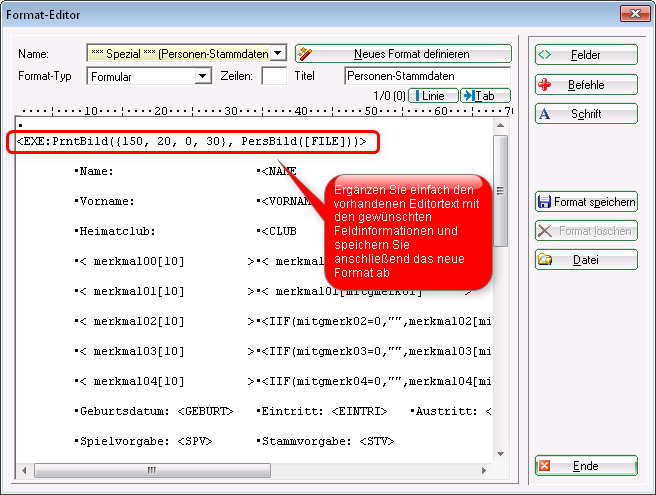Click vertical scrollbar down arrow
Image resolution: width=656 pixels, height=495 pixels.
click(x=500, y=454)
